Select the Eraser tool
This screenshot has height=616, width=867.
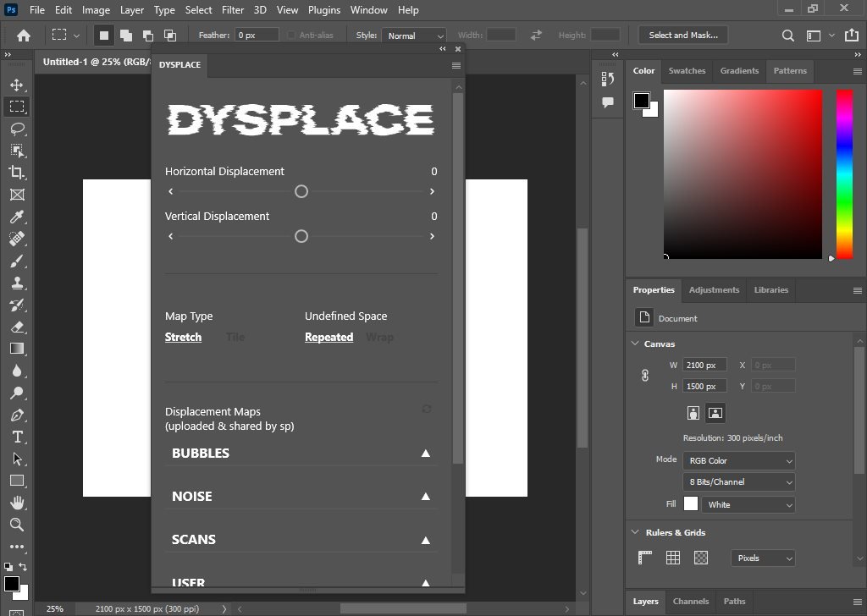pyautogui.click(x=17, y=327)
